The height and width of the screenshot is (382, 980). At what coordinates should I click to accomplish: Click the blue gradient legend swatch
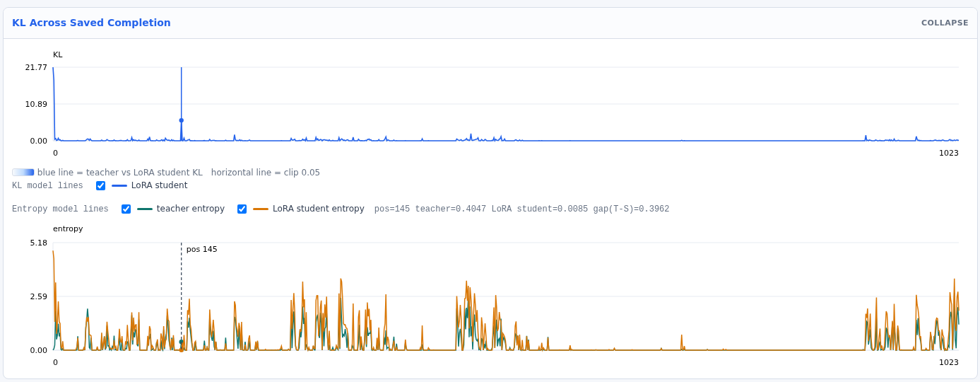23,172
